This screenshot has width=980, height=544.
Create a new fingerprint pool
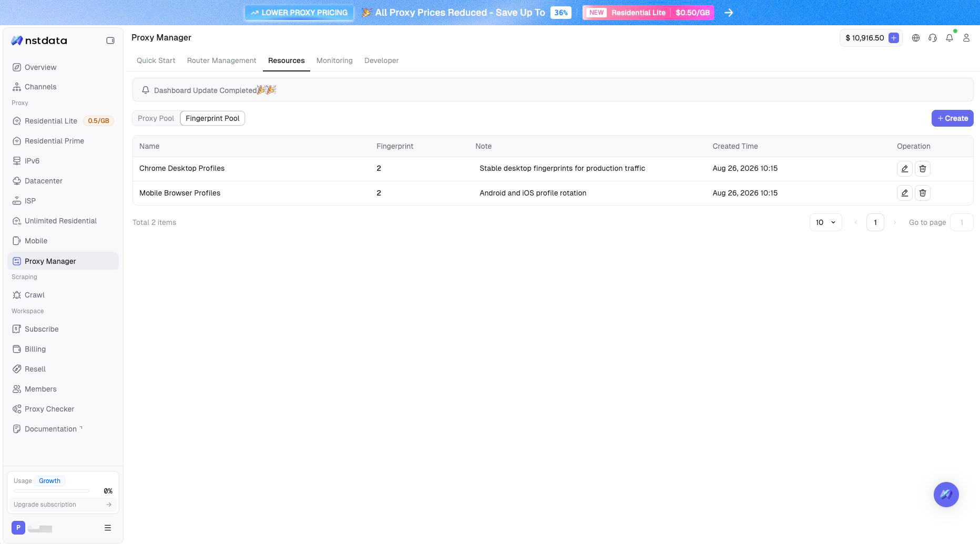952,118
